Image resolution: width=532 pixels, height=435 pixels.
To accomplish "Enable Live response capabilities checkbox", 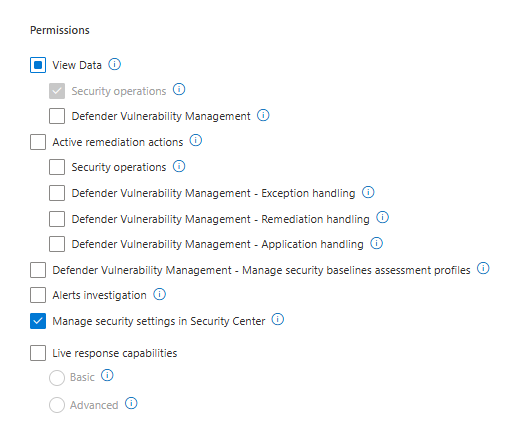I will coord(38,353).
